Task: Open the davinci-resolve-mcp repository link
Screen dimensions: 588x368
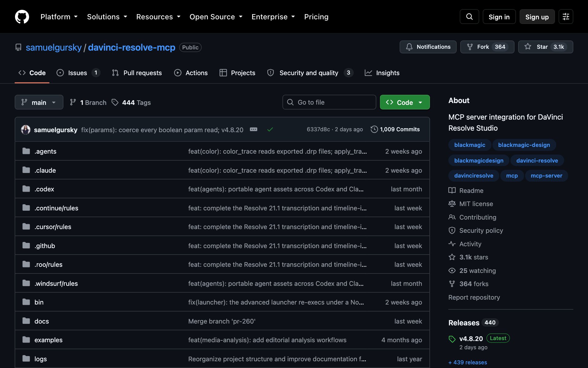Action: coord(132,47)
